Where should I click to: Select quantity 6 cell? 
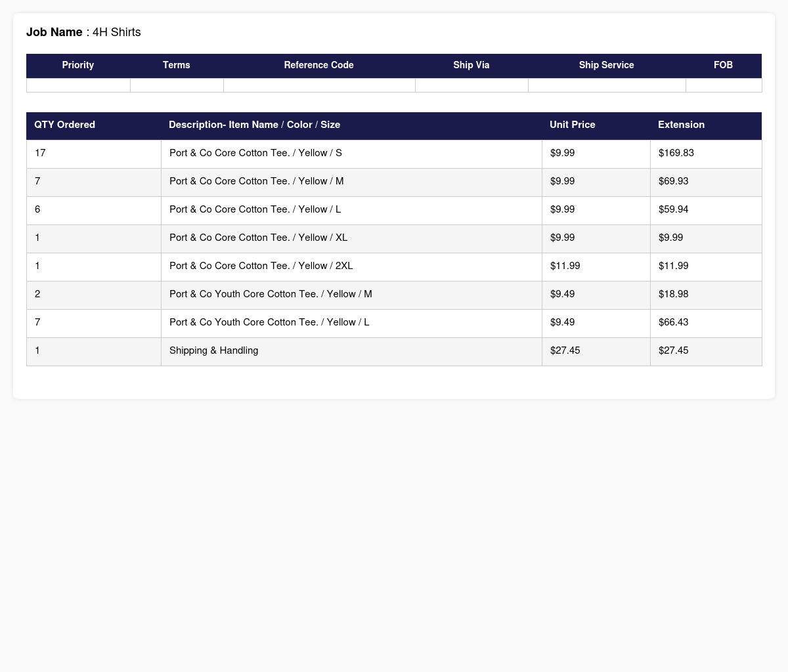coord(94,210)
